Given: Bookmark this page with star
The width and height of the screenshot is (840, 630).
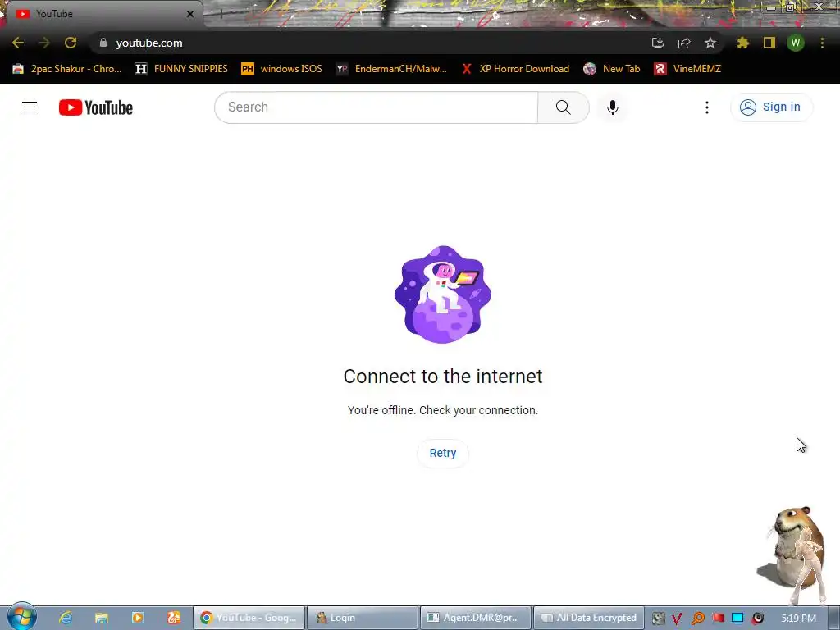Looking at the screenshot, I should [x=710, y=43].
